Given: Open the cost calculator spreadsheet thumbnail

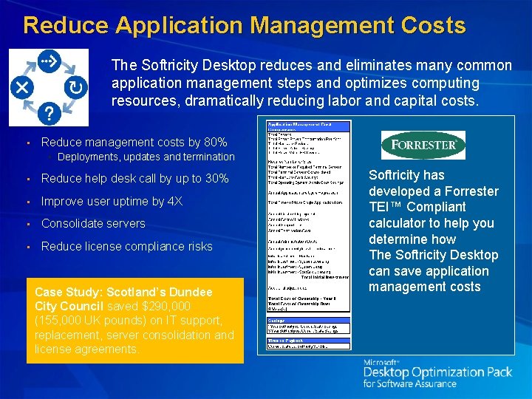Looking at the screenshot, I should [x=308, y=235].
